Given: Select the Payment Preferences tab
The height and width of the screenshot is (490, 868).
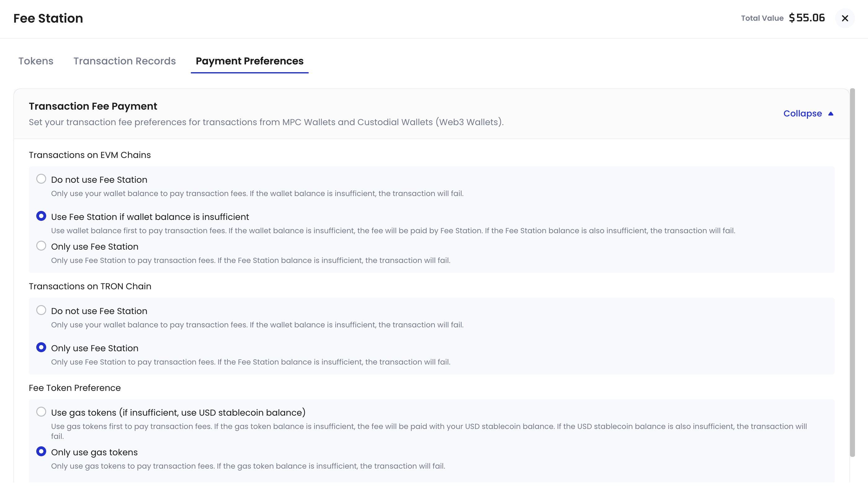Looking at the screenshot, I should (250, 61).
